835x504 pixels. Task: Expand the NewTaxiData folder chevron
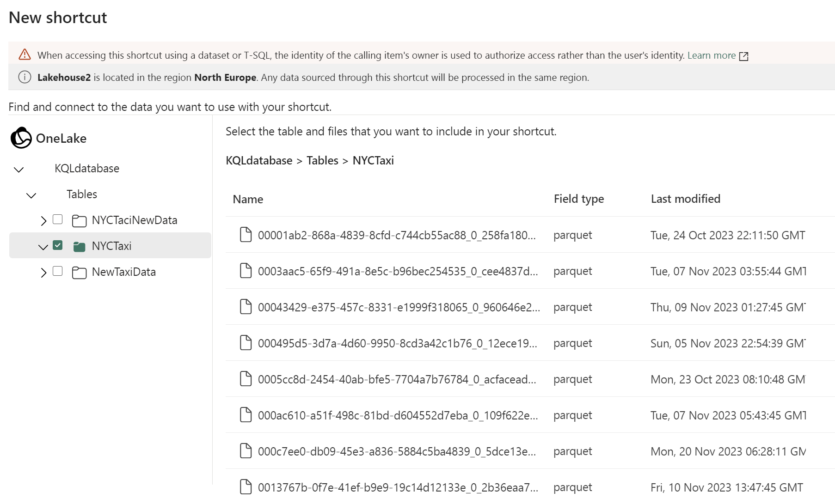tap(43, 273)
